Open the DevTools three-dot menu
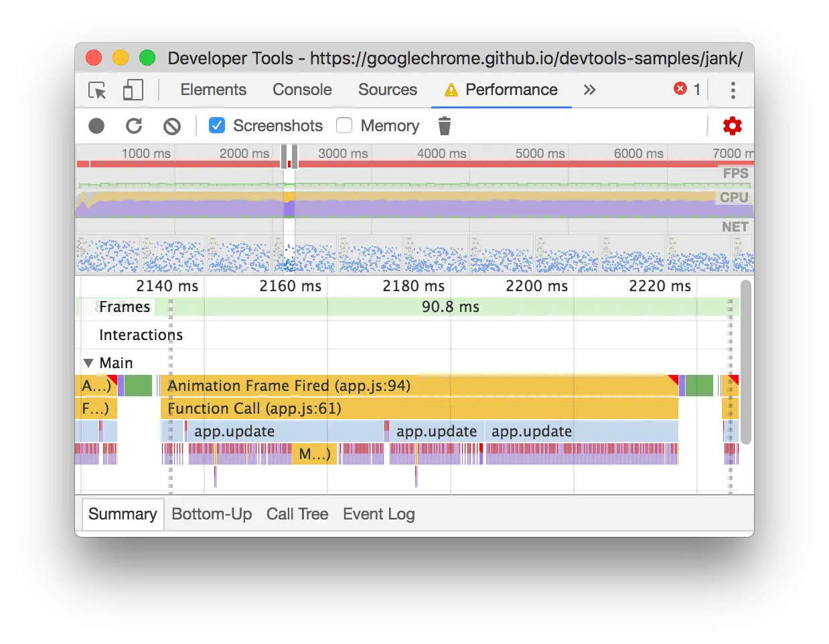 [733, 90]
